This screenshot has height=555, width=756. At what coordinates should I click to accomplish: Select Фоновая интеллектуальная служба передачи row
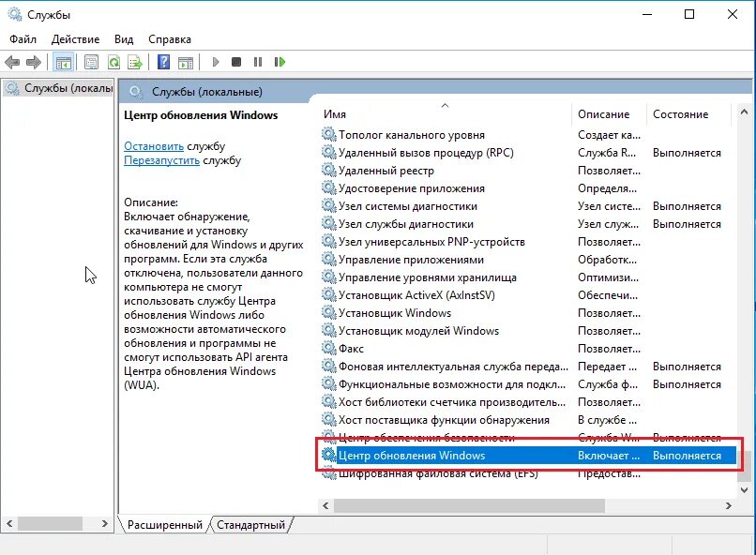click(528, 367)
